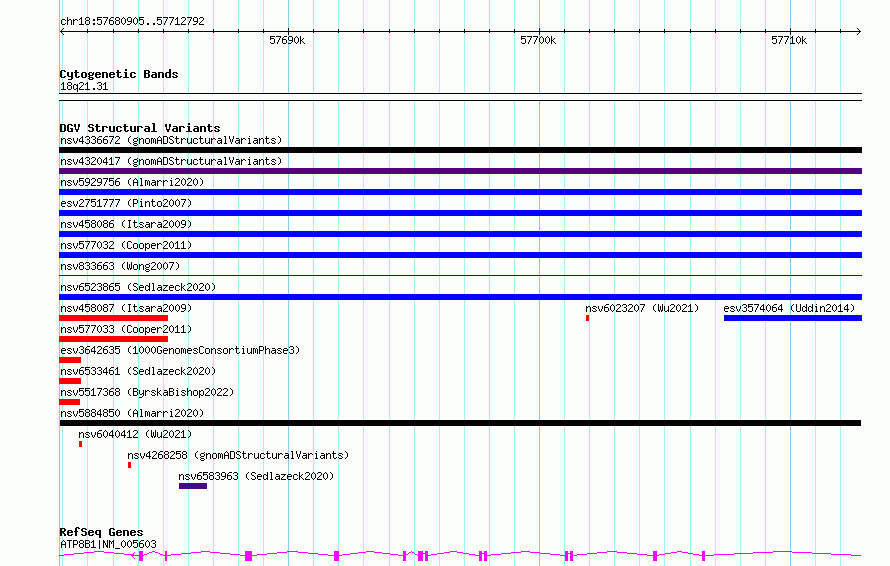Click the purple bar of nsv6583963
Viewport: 890px width, 566px height.
coord(193,486)
